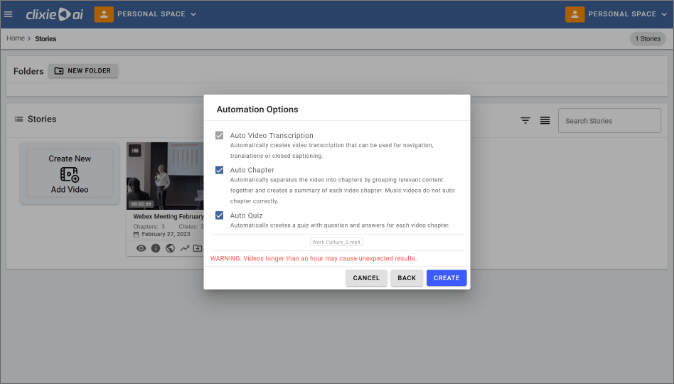Cancel the Automation Options dialog
Image resolution: width=674 pixels, height=384 pixels.
(x=366, y=278)
